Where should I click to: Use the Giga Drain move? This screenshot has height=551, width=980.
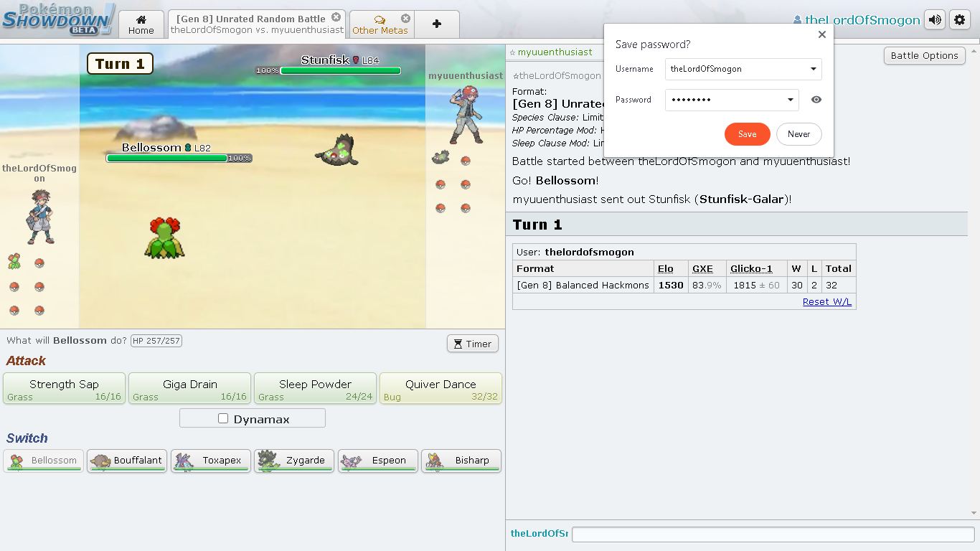[189, 388]
